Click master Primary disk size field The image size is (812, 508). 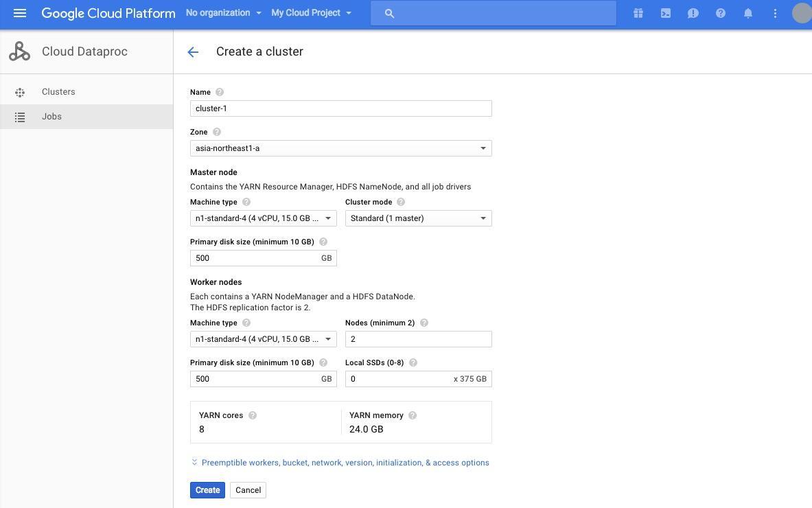click(x=263, y=258)
